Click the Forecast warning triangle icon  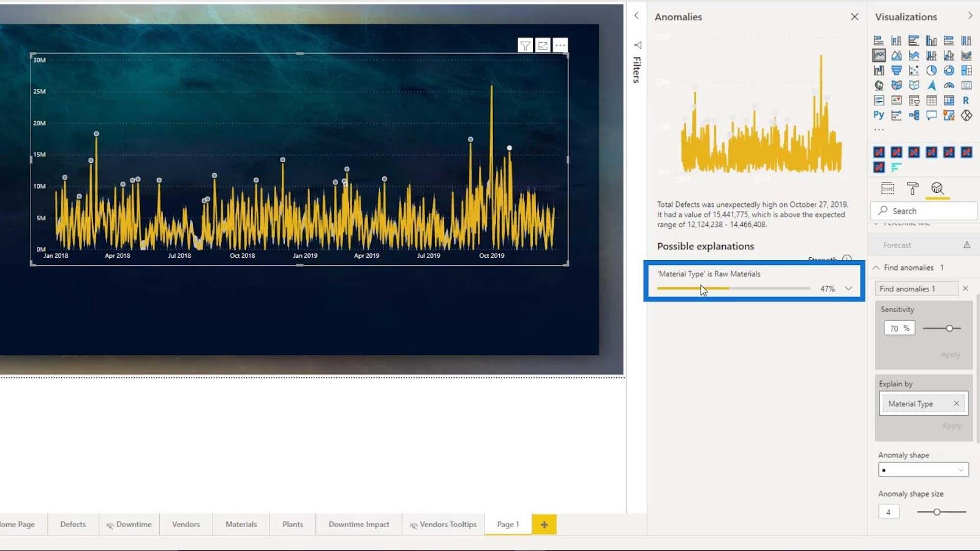click(967, 245)
